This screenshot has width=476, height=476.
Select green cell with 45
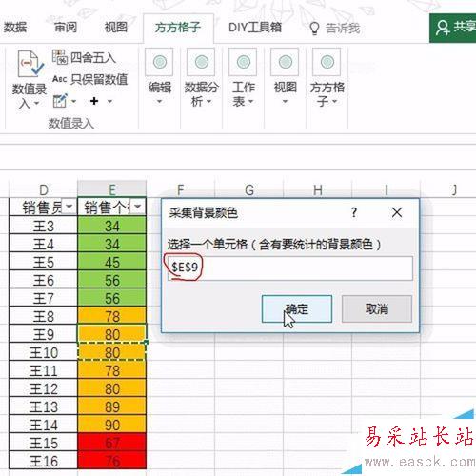coord(112,262)
